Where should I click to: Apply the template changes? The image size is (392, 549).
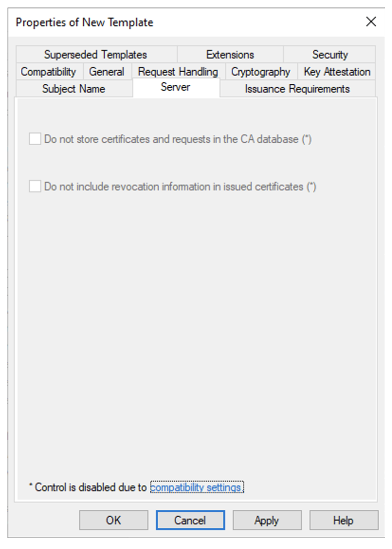point(267,520)
